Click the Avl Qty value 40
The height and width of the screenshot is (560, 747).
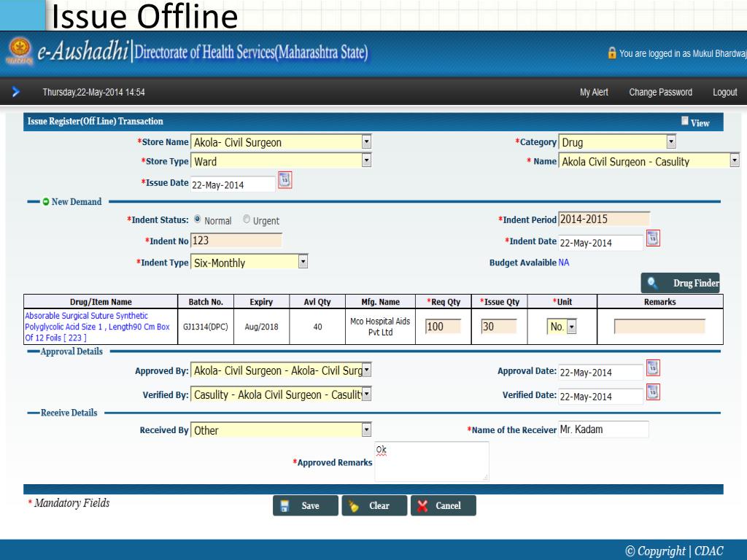pyautogui.click(x=317, y=327)
